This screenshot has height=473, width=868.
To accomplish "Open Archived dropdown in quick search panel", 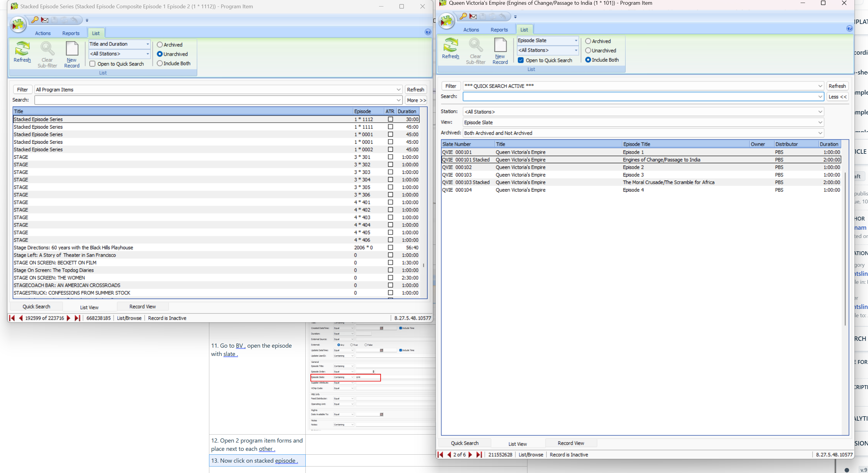I will pyautogui.click(x=820, y=133).
